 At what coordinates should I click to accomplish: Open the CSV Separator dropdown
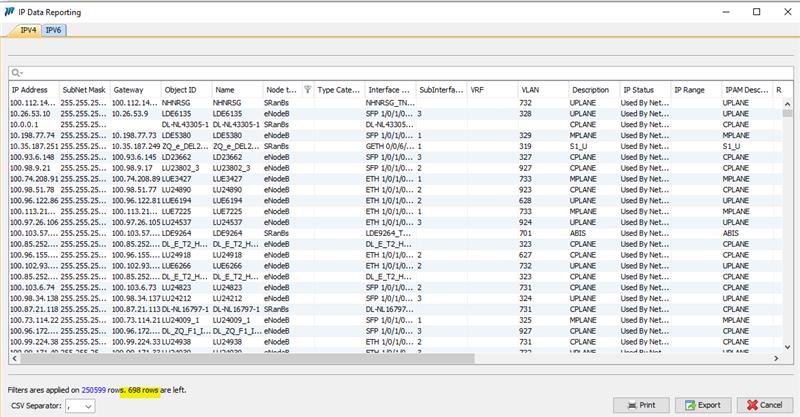(x=80, y=405)
